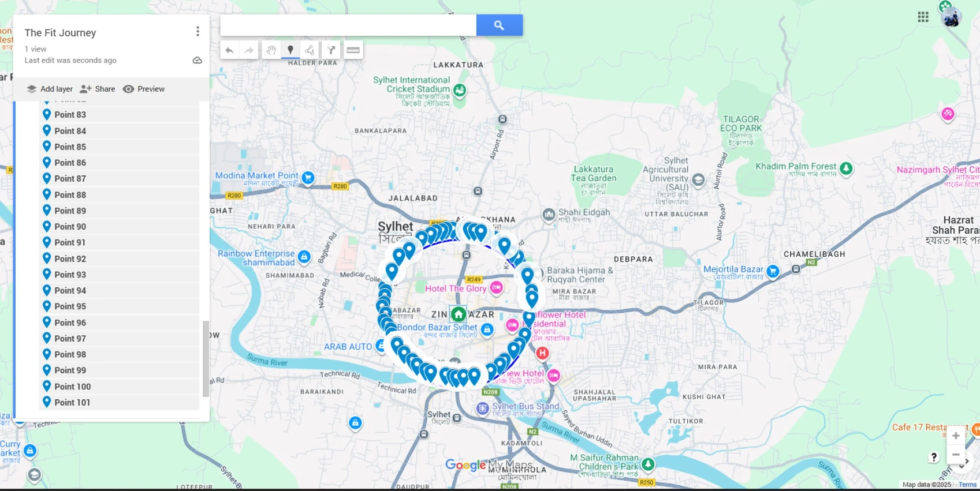Select Point 101 in the list
This screenshot has height=491, width=980.
pyautogui.click(x=72, y=403)
